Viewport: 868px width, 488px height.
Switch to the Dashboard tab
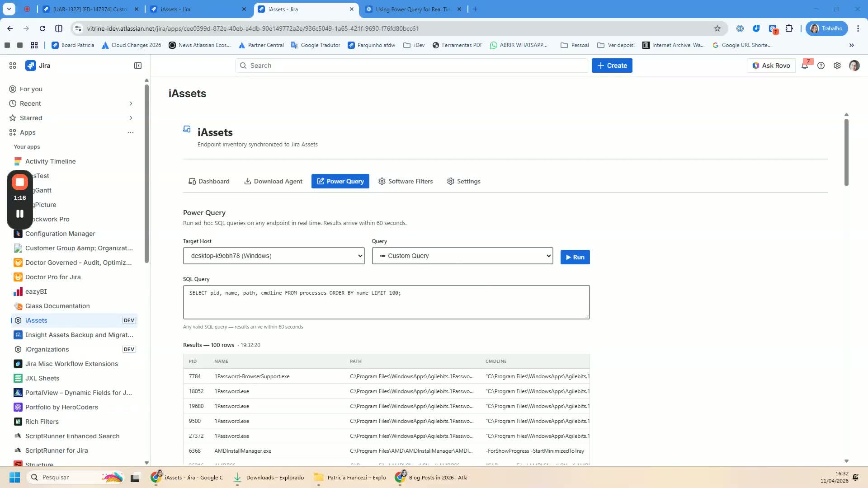tap(209, 181)
